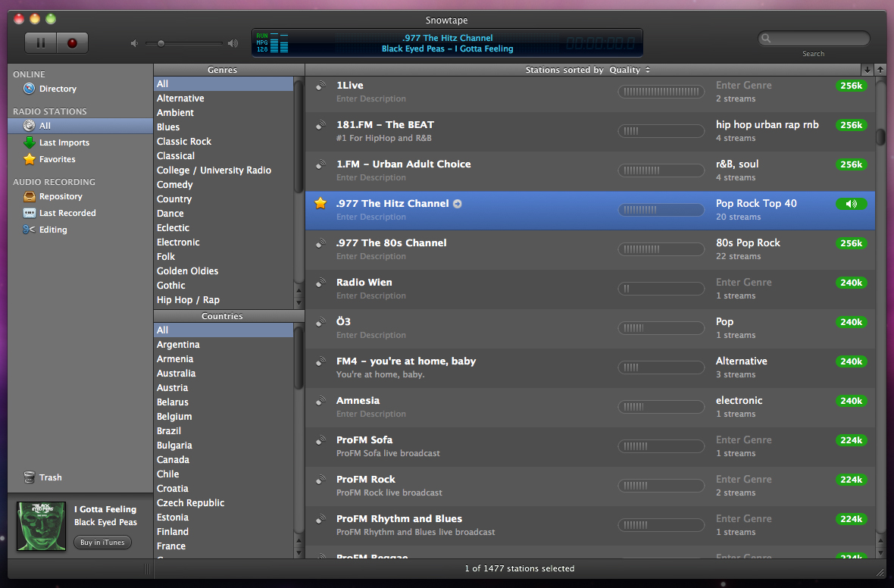Set the rating bar for Radio Wien
The image size is (894, 588).
click(x=661, y=289)
